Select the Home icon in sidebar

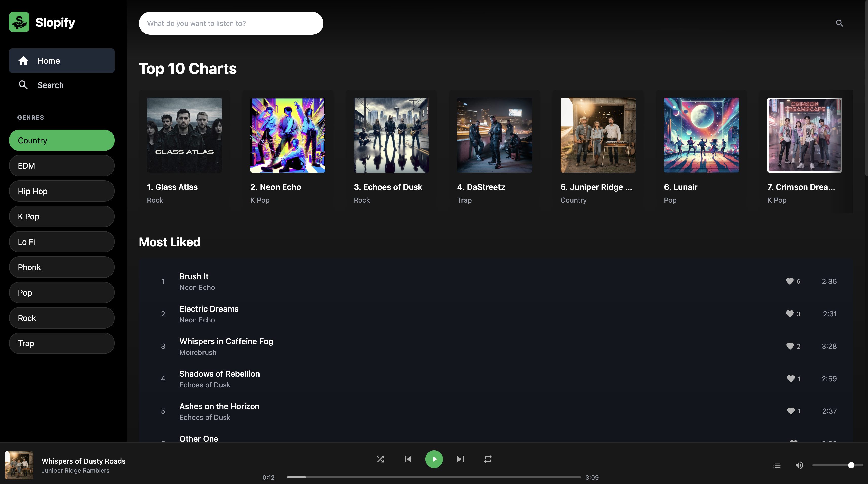pos(23,61)
